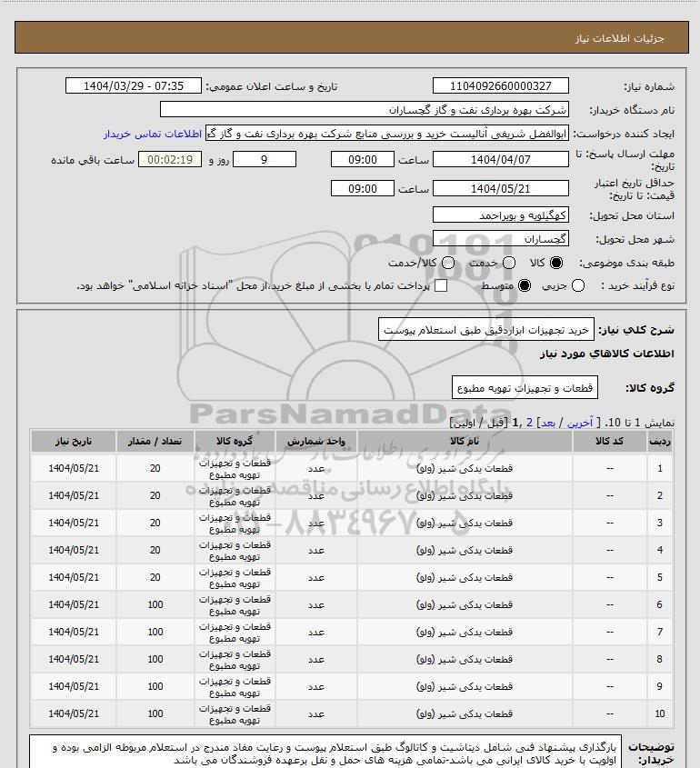This screenshot has height=768, width=700.
Task: Click unit عدد in row 8
Action: click(316, 659)
